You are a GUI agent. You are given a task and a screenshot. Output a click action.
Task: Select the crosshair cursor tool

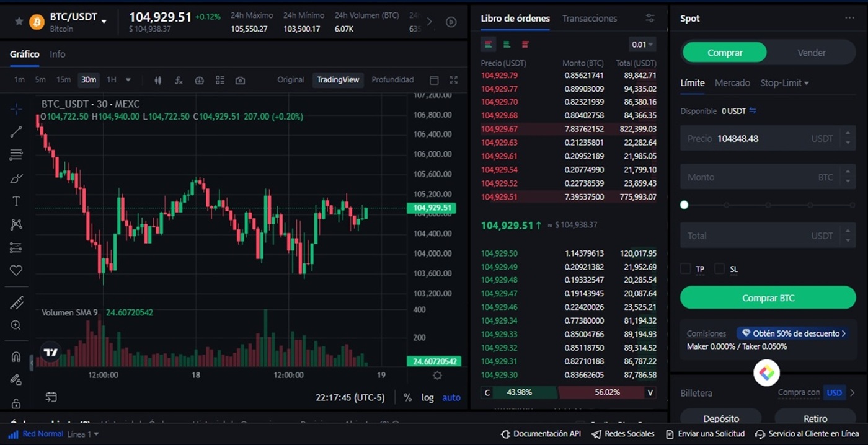click(x=16, y=109)
